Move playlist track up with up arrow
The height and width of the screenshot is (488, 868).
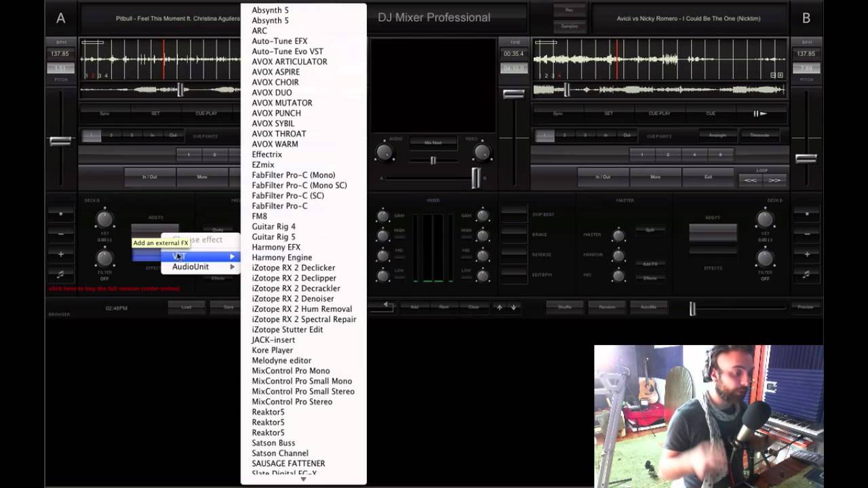coord(500,307)
